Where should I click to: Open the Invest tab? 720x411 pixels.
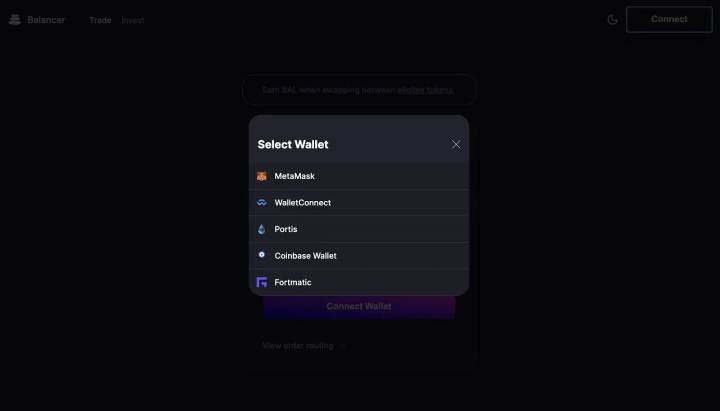pyautogui.click(x=133, y=20)
